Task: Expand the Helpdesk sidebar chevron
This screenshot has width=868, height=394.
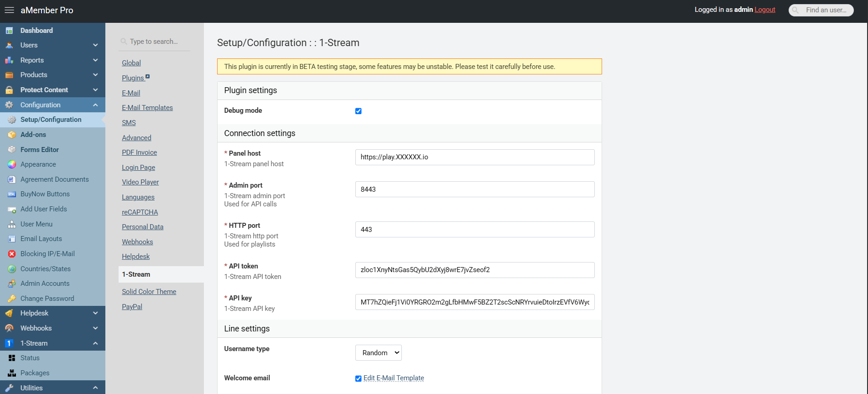Action: tap(95, 313)
